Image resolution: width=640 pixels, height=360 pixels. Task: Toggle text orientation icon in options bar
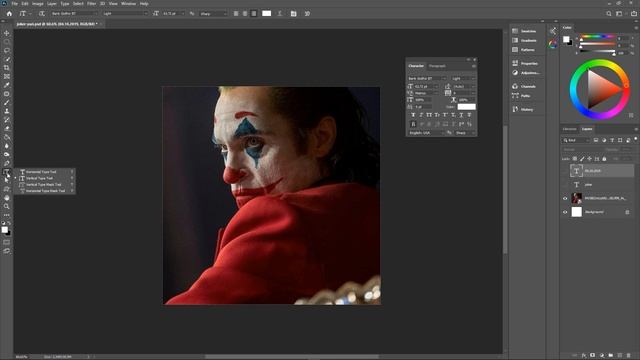click(x=42, y=13)
